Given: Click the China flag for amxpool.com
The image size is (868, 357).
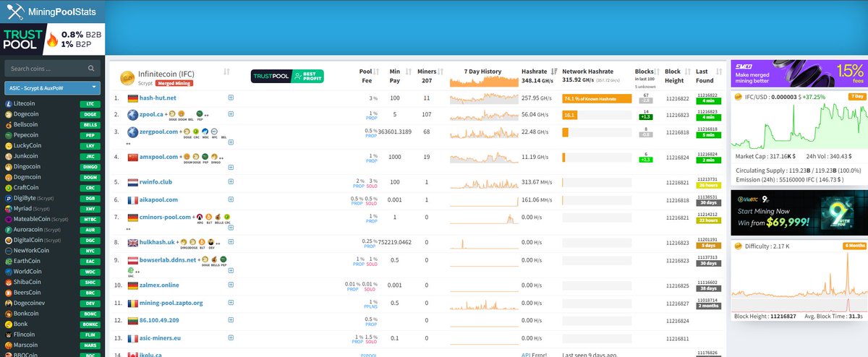Looking at the screenshot, I should 132,156.
